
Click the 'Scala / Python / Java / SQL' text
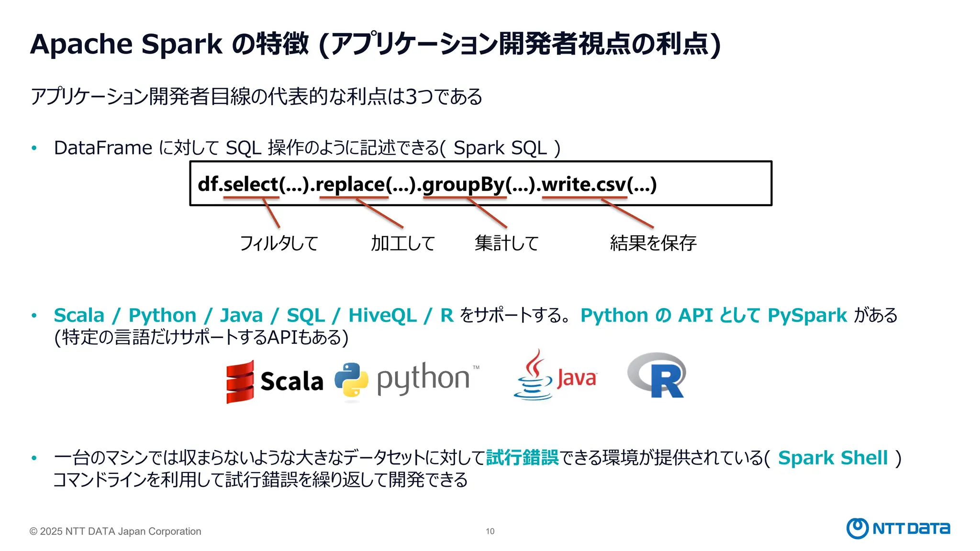pyautogui.click(x=254, y=316)
